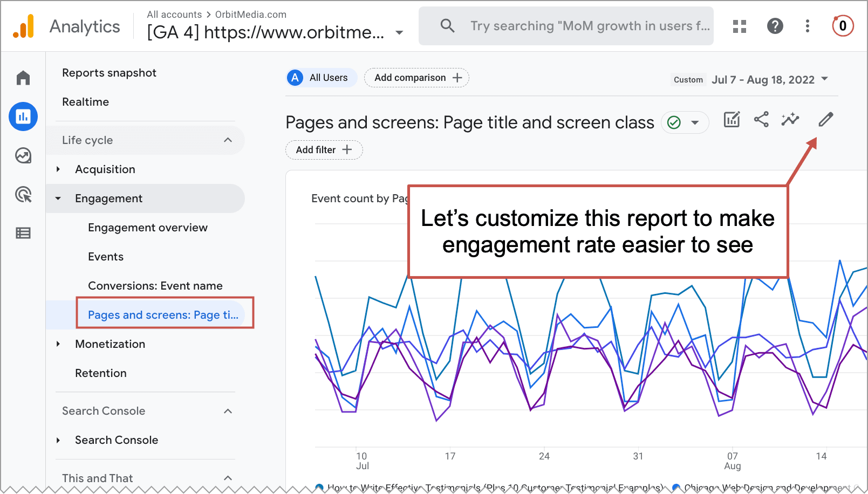Collapse the Life cycle section chevron
The width and height of the screenshot is (868, 494).
pos(228,140)
